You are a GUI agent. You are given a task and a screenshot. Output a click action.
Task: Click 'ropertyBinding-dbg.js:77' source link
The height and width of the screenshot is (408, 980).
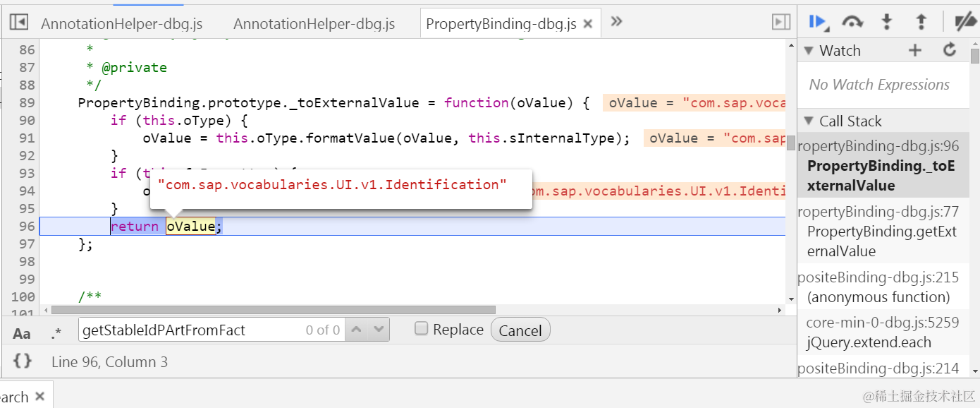point(878,212)
